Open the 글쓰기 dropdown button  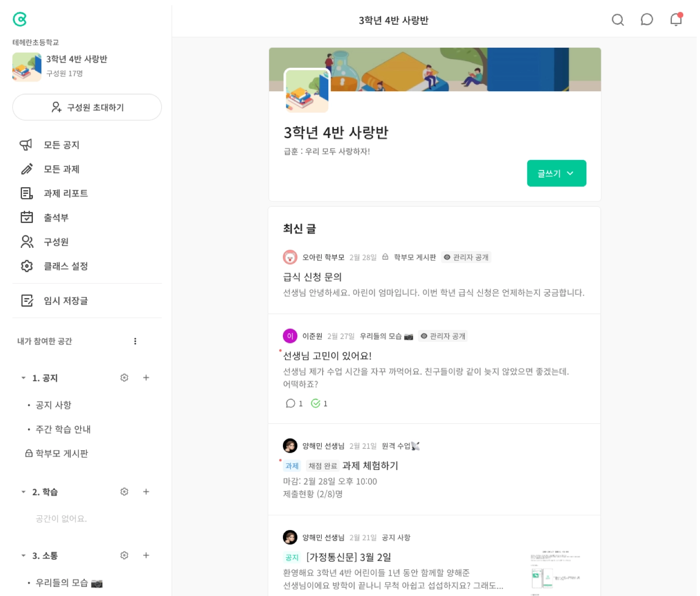(556, 173)
